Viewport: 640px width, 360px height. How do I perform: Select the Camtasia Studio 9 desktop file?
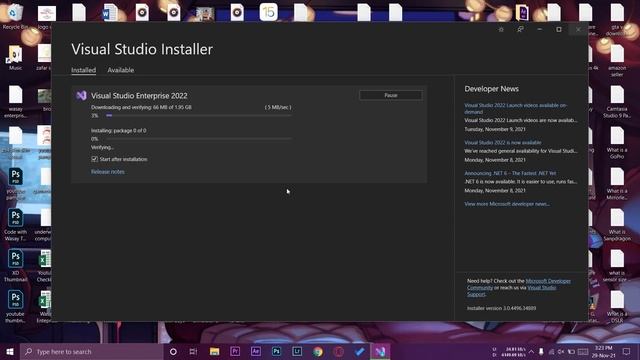(617, 102)
